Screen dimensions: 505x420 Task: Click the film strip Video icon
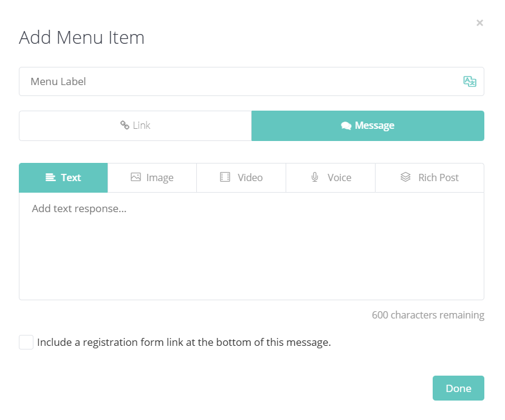225,177
